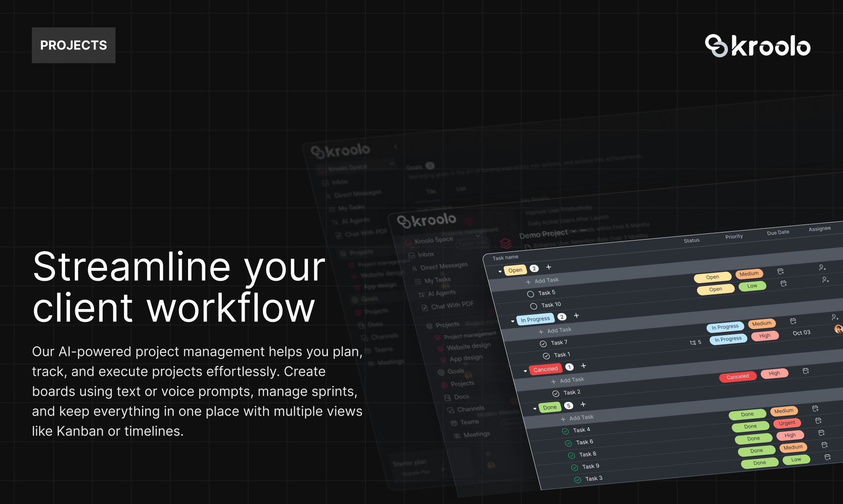This screenshot has height=504, width=843.
Task: Toggle Task 10 completion circle
Action: click(534, 305)
